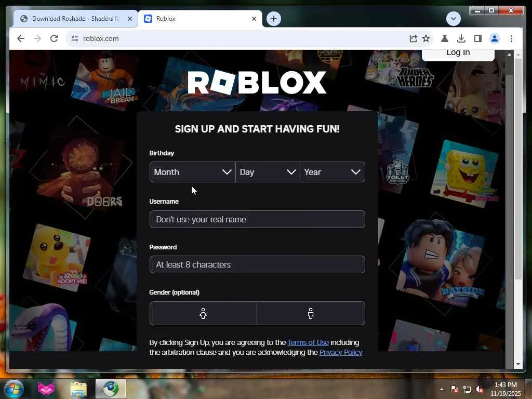Open a new tab with the plus button

click(274, 19)
